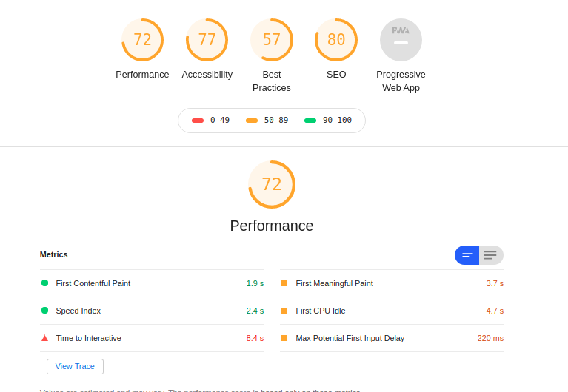Go to the Accessibility category label
This screenshot has height=392, width=568.
(x=207, y=75)
